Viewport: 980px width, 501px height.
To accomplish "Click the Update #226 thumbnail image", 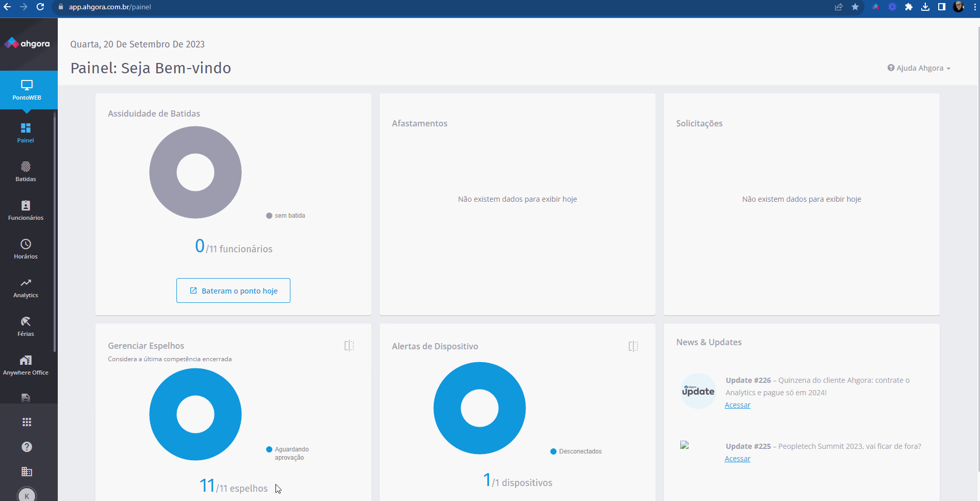I will [698, 391].
